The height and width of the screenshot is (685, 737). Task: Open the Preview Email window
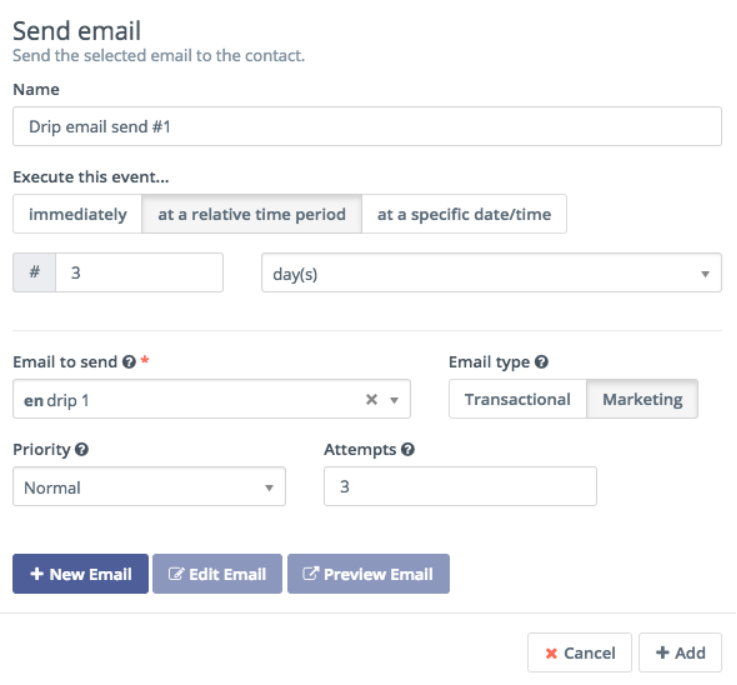click(368, 574)
